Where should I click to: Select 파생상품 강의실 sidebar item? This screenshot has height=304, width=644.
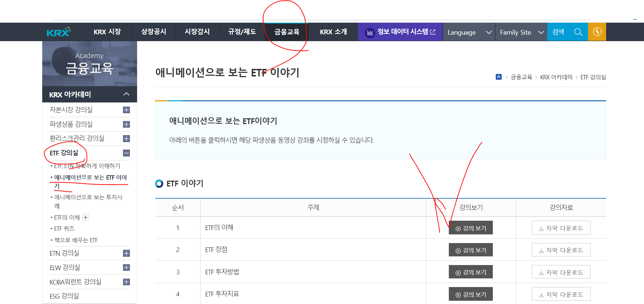[x=71, y=124]
